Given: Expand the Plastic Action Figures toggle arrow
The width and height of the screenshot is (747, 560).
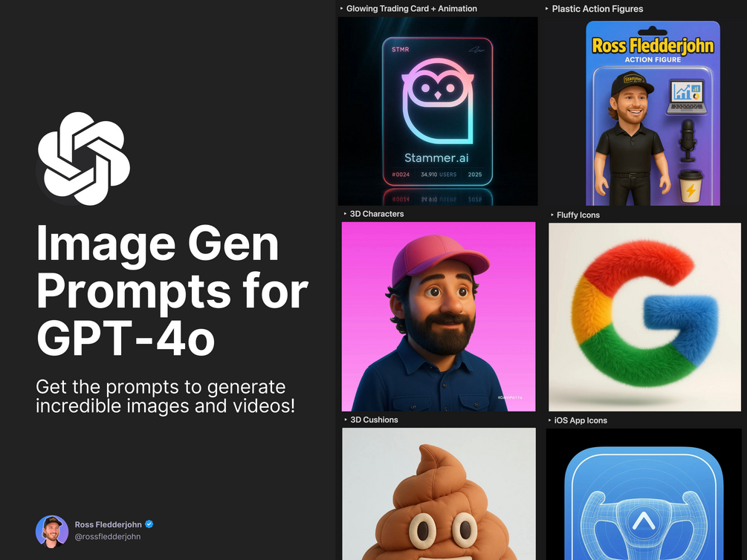Looking at the screenshot, I should (x=547, y=9).
